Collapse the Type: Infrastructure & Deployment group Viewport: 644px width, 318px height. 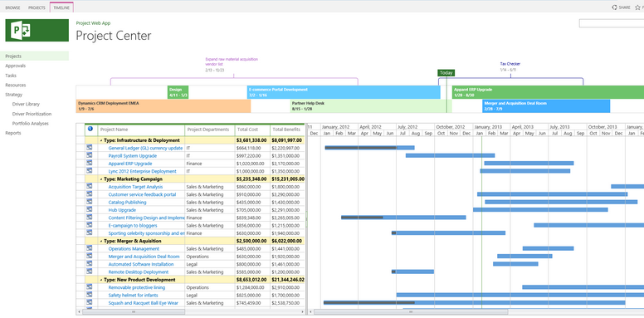click(101, 140)
